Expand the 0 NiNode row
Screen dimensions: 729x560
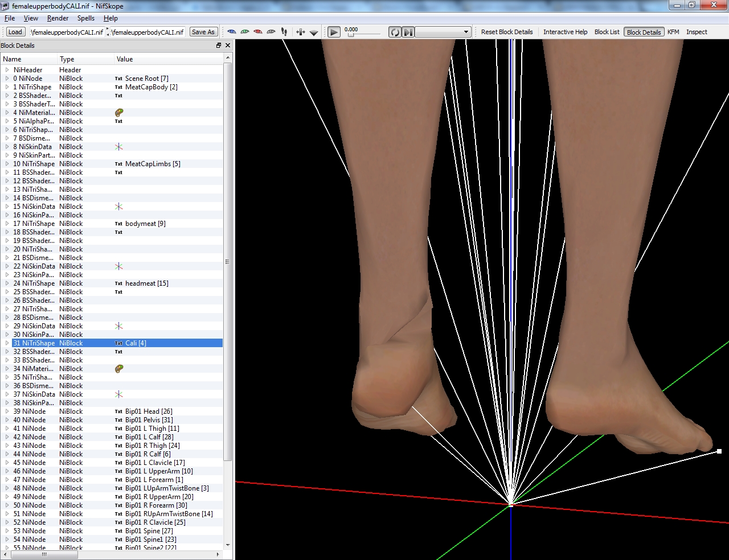[x=7, y=79]
